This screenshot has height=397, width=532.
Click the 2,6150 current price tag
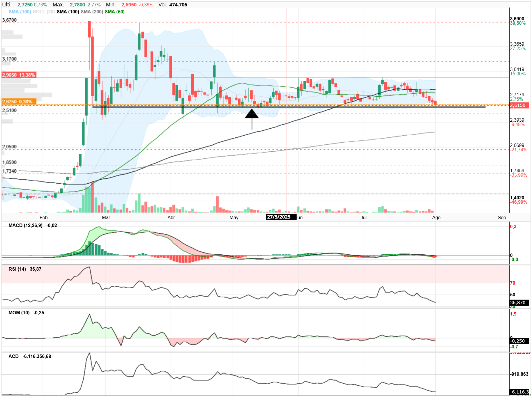[519, 105]
